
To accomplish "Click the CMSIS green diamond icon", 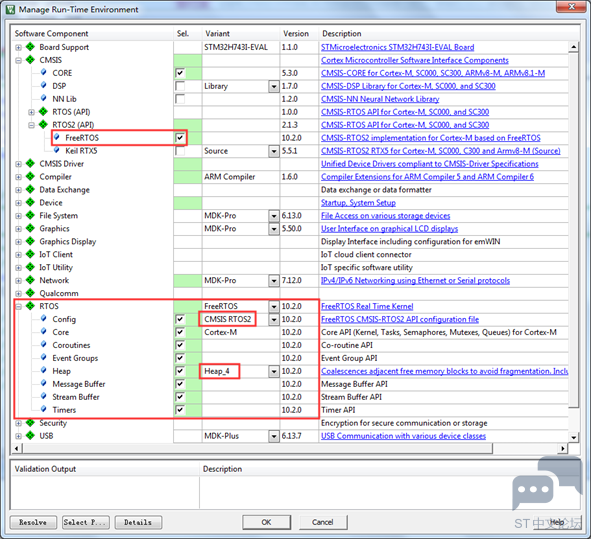I will coord(30,60).
